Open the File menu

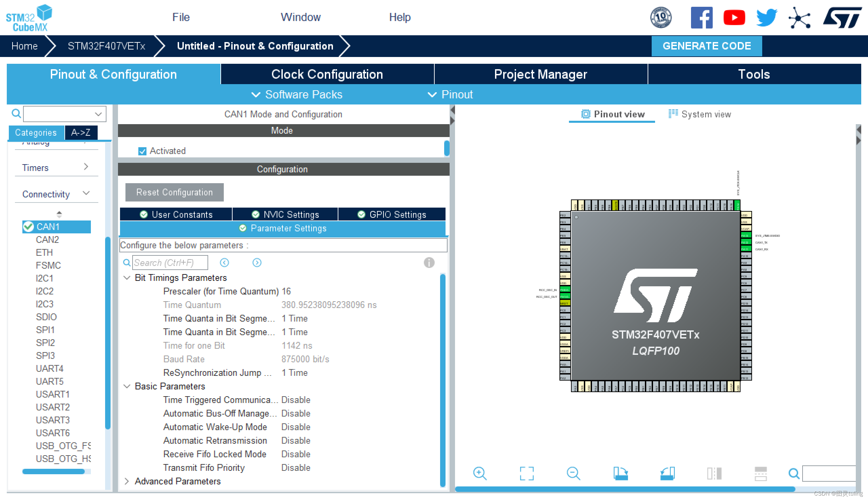coord(181,17)
